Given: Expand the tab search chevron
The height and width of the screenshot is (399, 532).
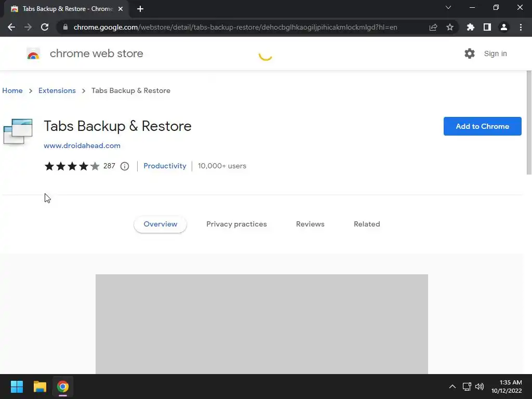Looking at the screenshot, I should (448, 8).
